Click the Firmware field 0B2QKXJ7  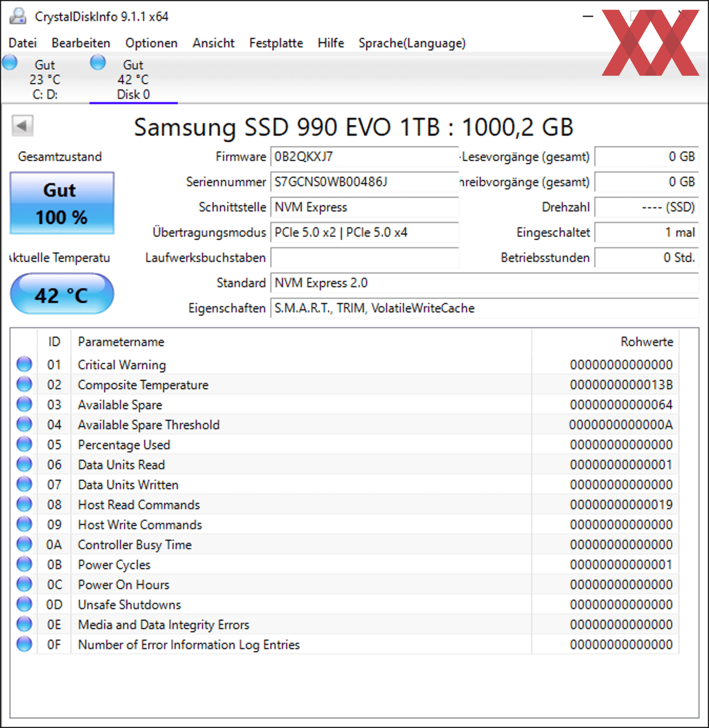tap(364, 157)
